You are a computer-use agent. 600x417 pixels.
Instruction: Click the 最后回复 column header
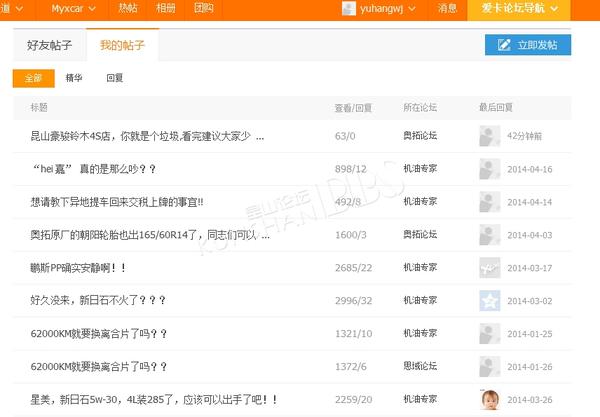tap(496, 108)
